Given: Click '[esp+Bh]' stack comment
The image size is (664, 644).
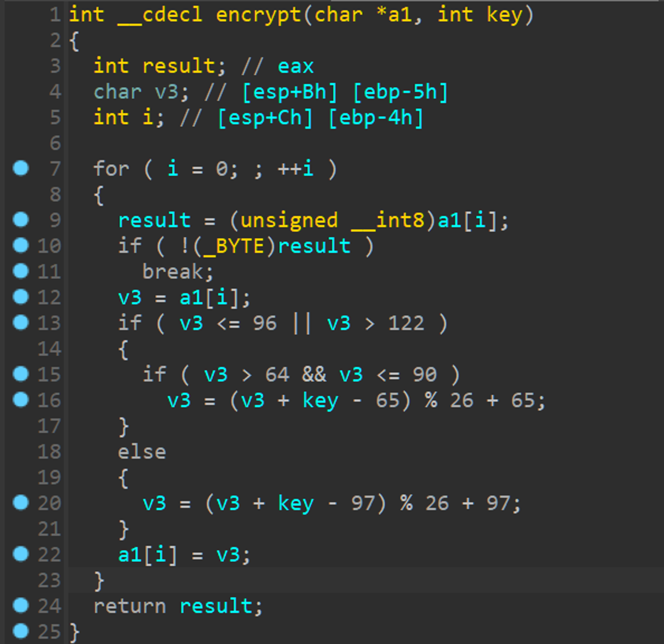Looking at the screenshot, I should click(x=290, y=92).
